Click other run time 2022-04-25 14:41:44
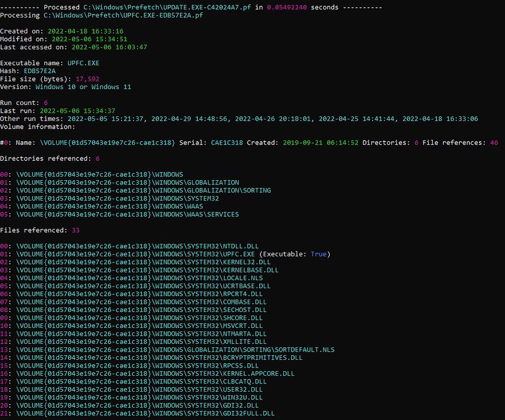 (357, 119)
